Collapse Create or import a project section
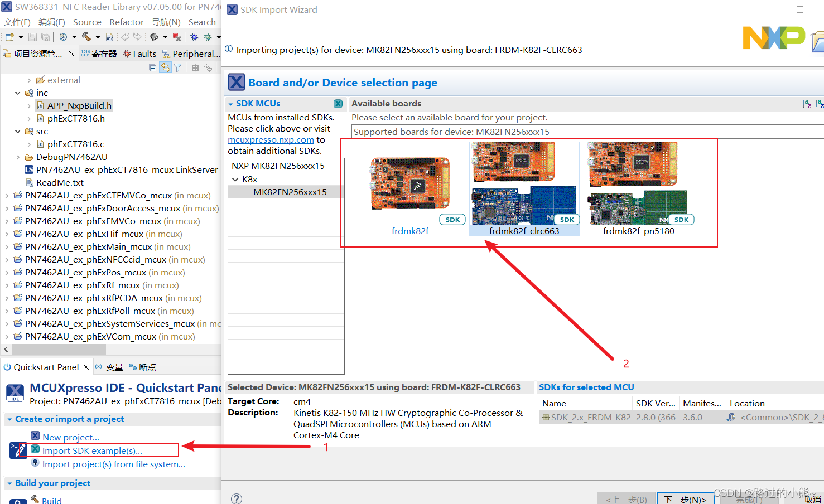 pyautogui.click(x=9, y=419)
